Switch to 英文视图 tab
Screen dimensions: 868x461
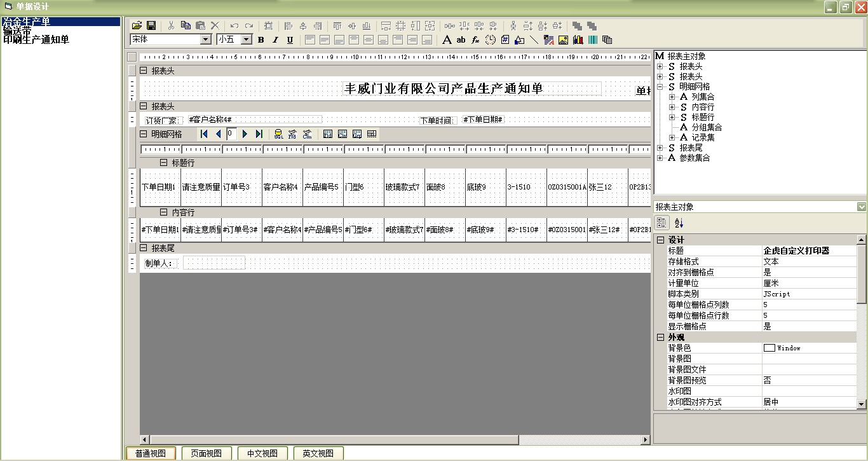(x=318, y=453)
